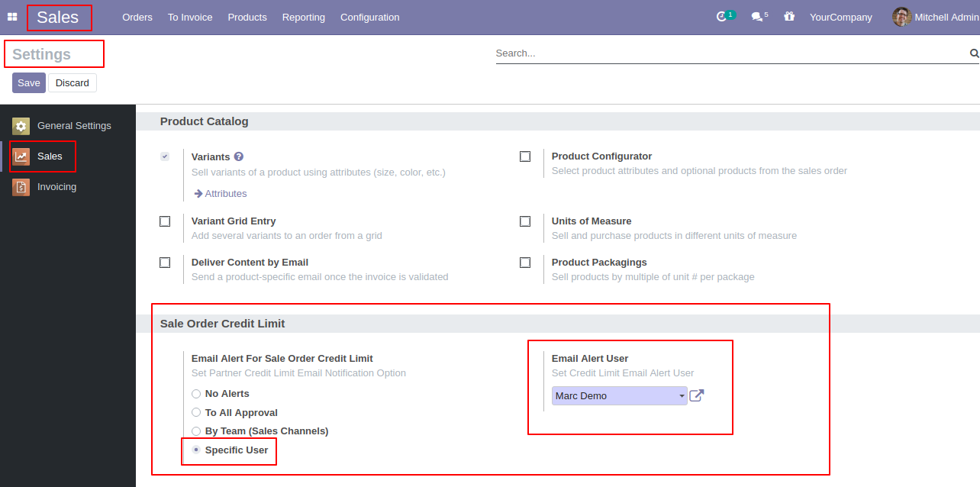
Task: Enable the Product Configurator checkbox
Action: [x=525, y=156]
